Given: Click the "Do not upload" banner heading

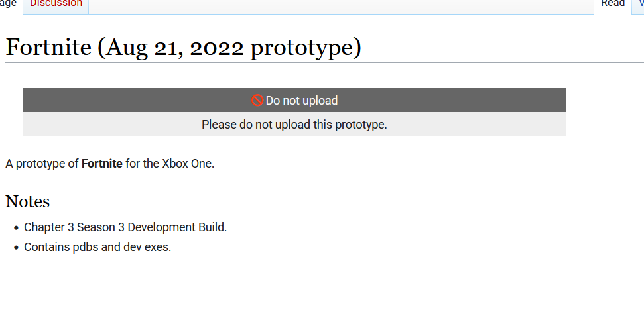Looking at the screenshot, I should coord(302,101).
